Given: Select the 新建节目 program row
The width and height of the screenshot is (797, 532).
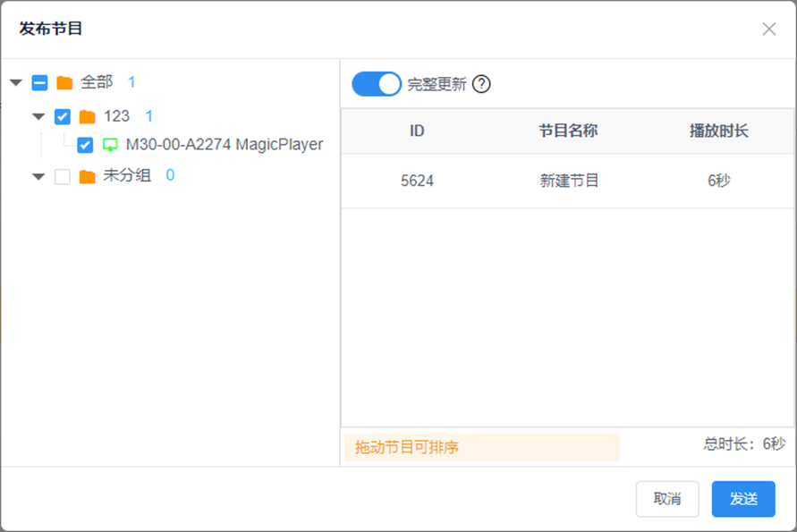Looking at the screenshot, I should pyautogui.click(x=569, y=181).
